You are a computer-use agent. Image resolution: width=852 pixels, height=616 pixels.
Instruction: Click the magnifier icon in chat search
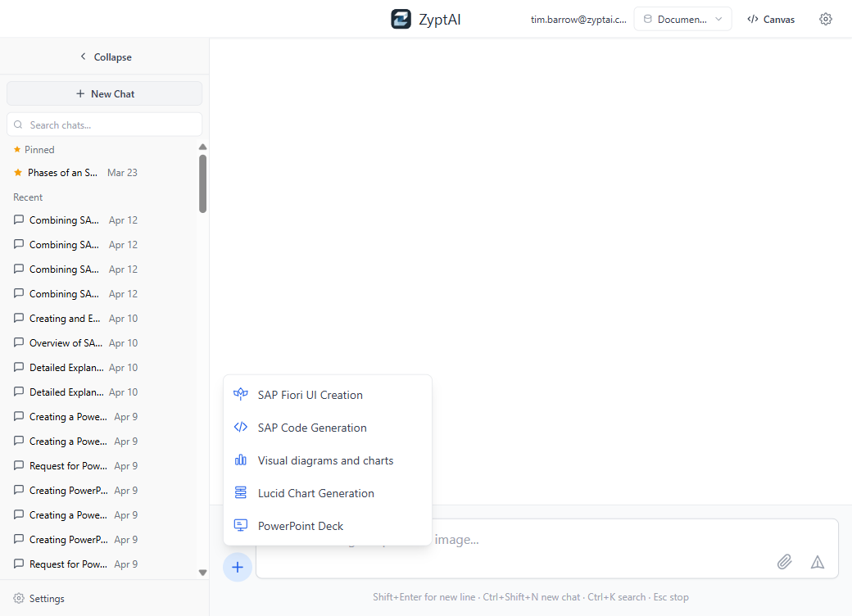coord(19,125)
